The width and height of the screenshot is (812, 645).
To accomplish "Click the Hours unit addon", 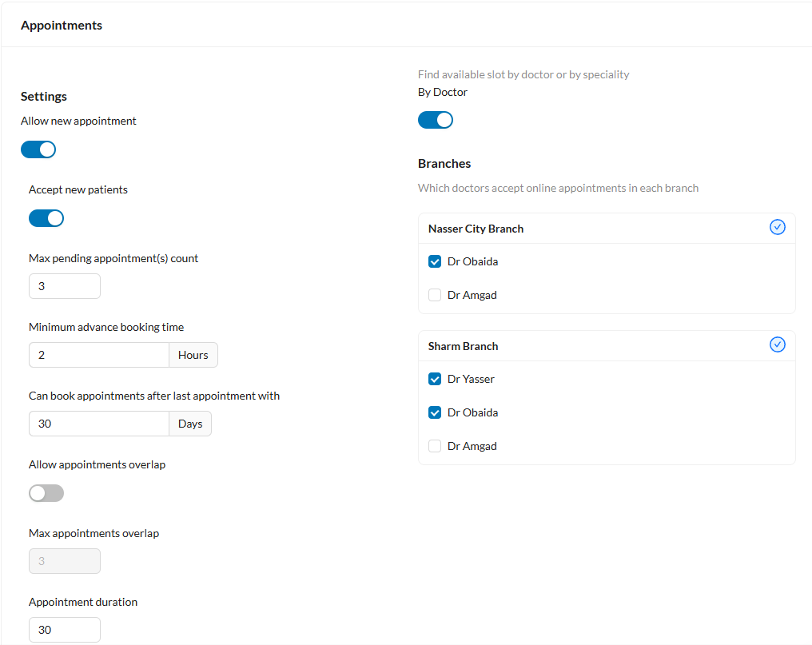I will (x=193, y=355).
